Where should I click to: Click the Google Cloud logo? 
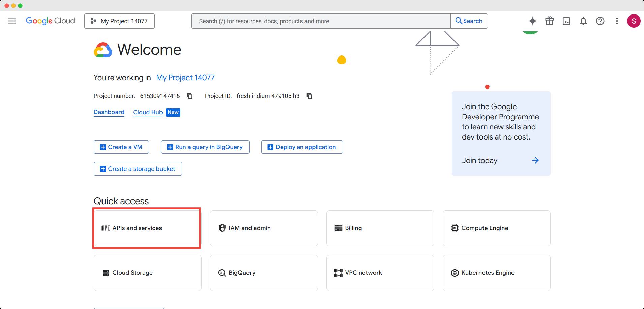click(50, 21)
